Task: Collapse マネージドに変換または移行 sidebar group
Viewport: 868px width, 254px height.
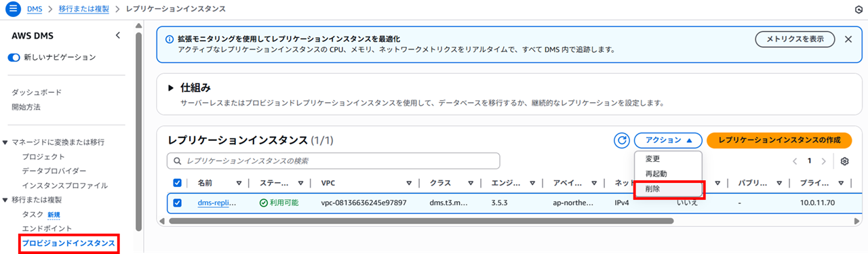Action: (x=6, y=142)
